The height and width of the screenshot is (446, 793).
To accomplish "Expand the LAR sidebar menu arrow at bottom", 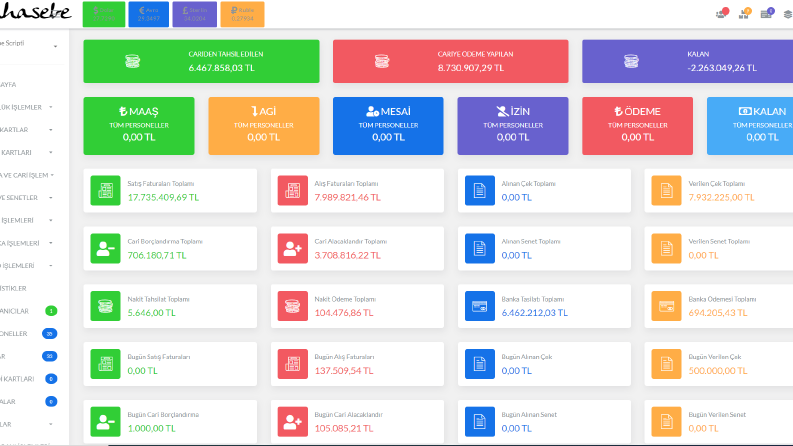I will pos(51,424).
